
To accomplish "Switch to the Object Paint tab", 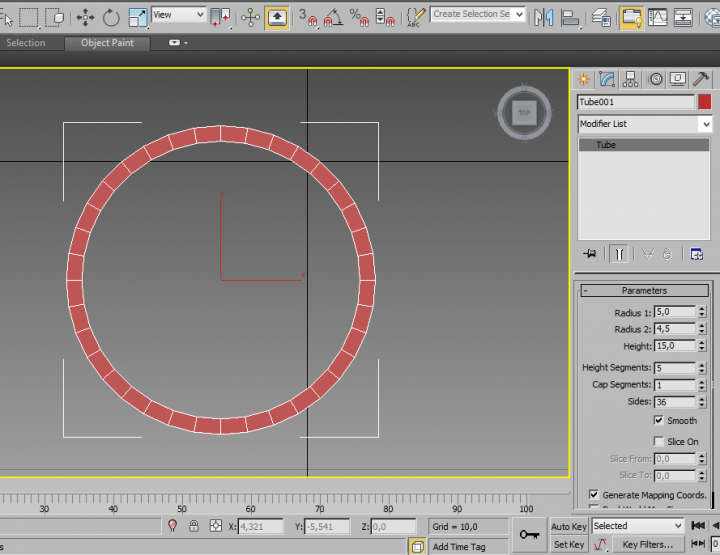I will click(x=107, y=43).
